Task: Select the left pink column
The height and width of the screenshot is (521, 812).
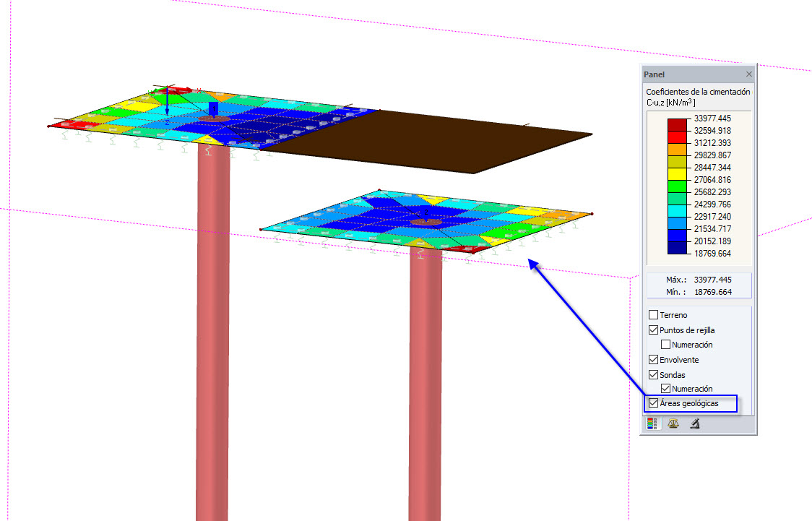Action: [x=212, y=332]
